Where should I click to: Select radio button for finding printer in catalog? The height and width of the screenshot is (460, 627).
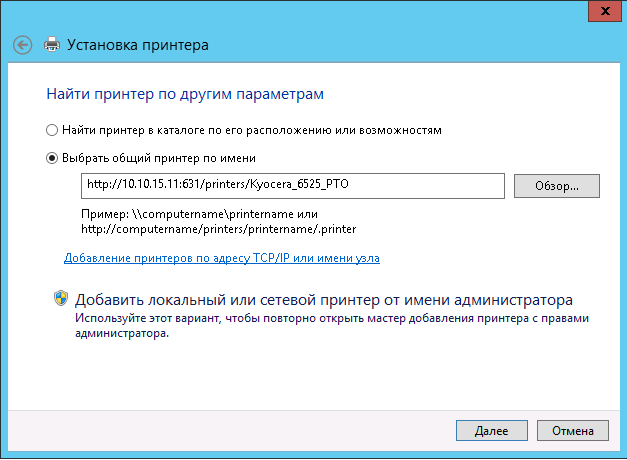52,130
